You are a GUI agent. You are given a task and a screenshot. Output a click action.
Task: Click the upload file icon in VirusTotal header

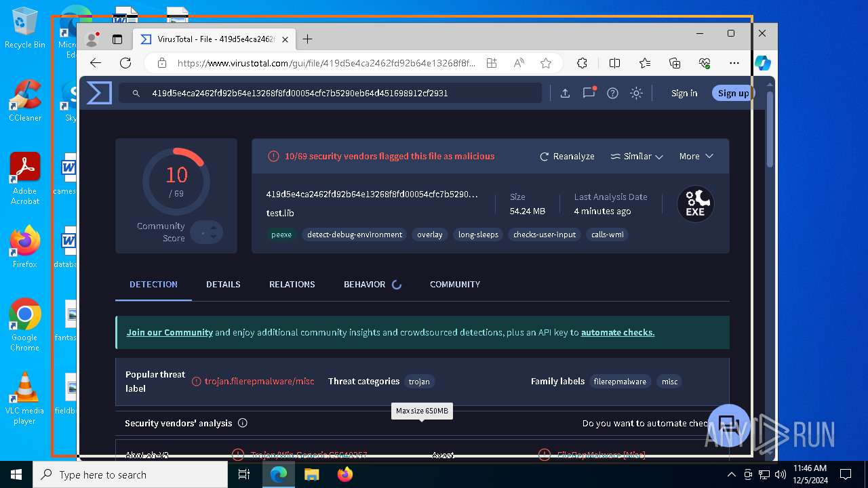(x=565, y=94)
